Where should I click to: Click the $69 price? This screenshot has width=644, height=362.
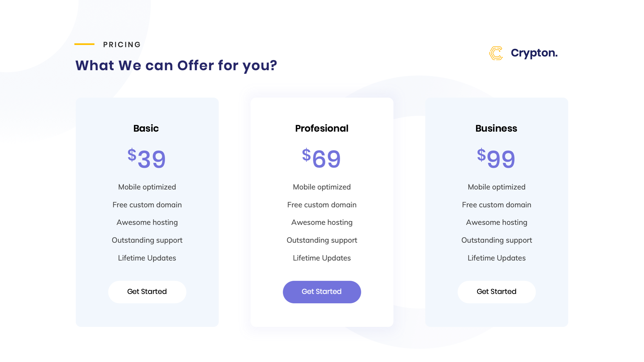321,159
